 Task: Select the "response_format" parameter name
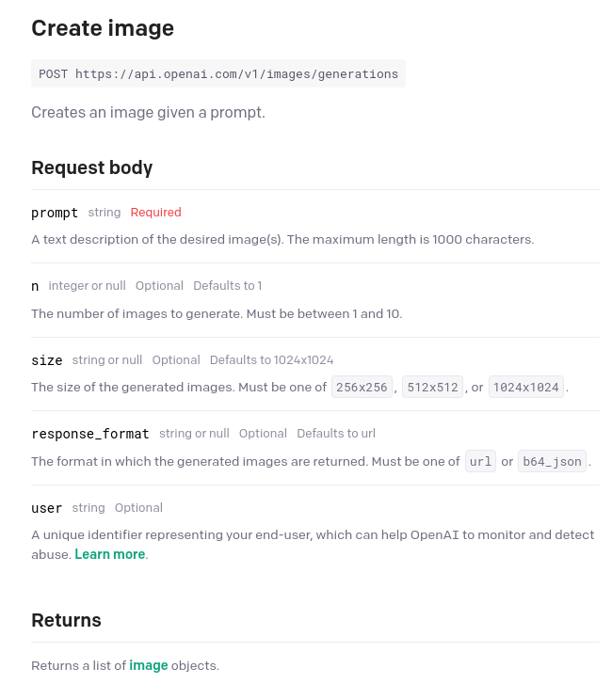[x=90, y=434]
